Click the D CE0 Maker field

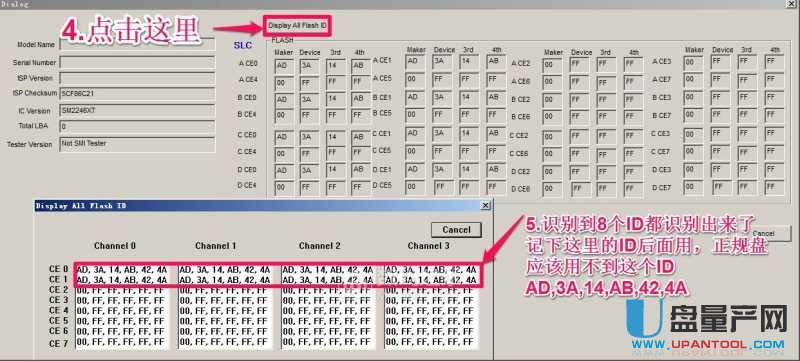point(284,171)
